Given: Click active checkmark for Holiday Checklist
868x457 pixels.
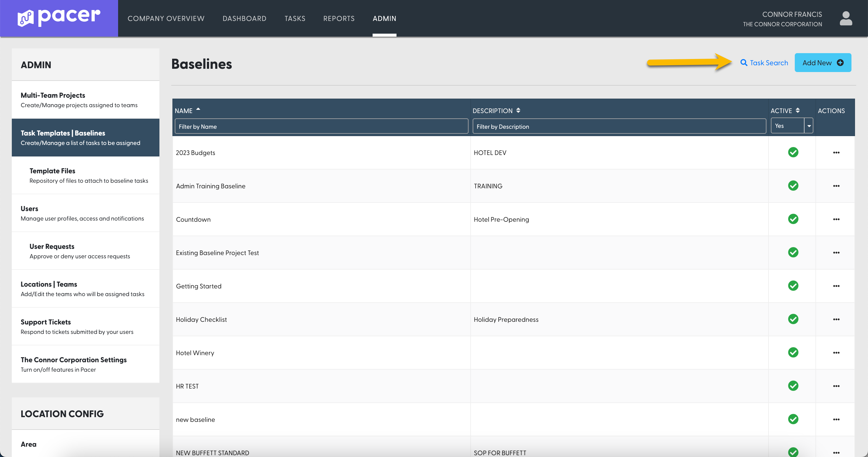Looking at the screenshot, I should [793, 319].
